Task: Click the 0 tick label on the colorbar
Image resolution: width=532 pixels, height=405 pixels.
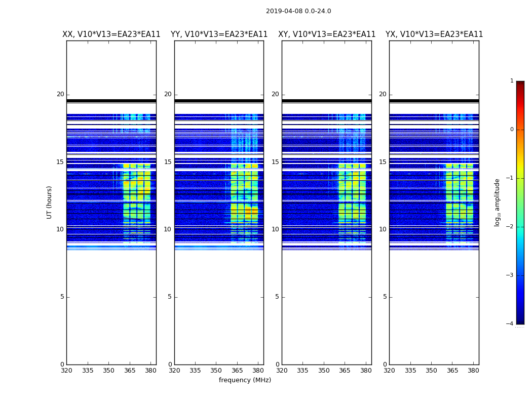Action: coord(512,130)
